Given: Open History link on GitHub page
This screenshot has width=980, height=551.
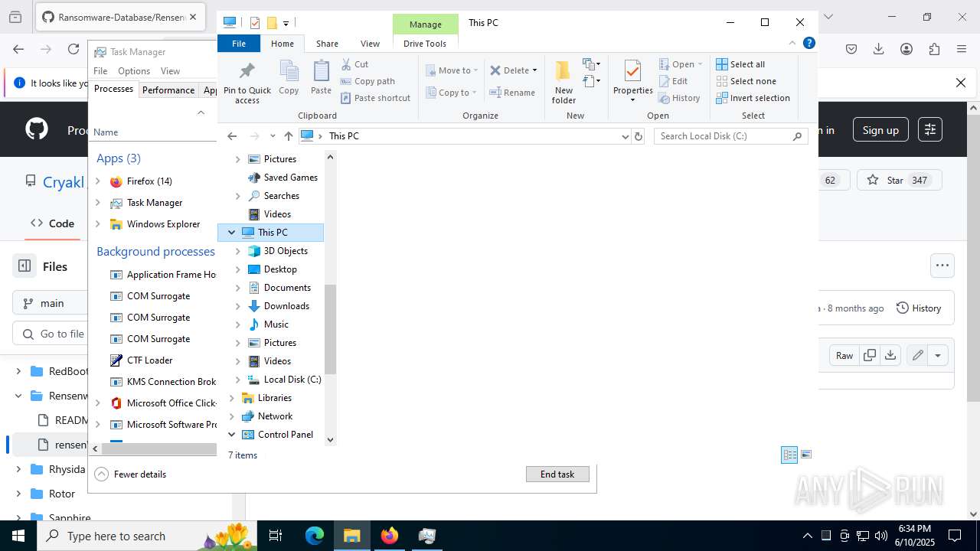Looking at the screenshot, I should click(x=919, y=308).
